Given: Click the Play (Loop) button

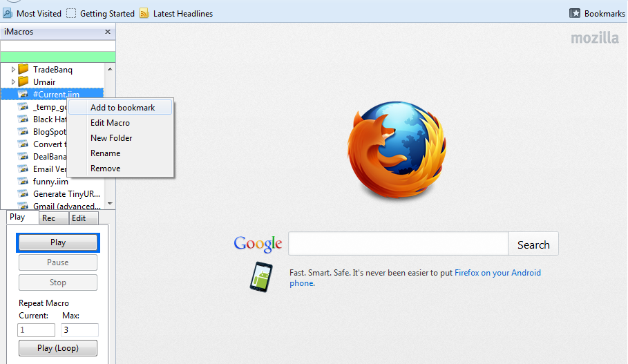Looking at the screenshot, I should [x=58, y=348].
